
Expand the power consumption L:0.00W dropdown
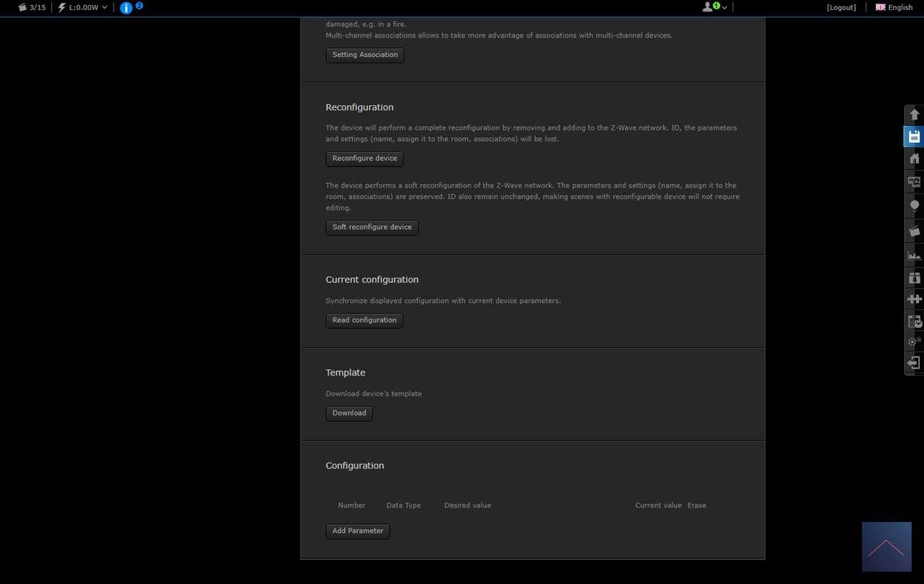[83, 7]
